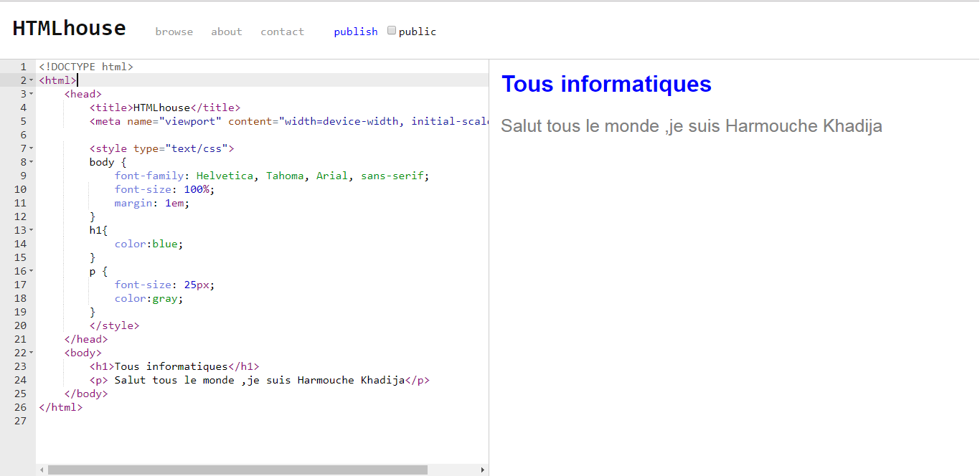Collapse the p CSS rule fold on line 16
The height and width of the screenshot is (476, 980).
click(32, 271)
